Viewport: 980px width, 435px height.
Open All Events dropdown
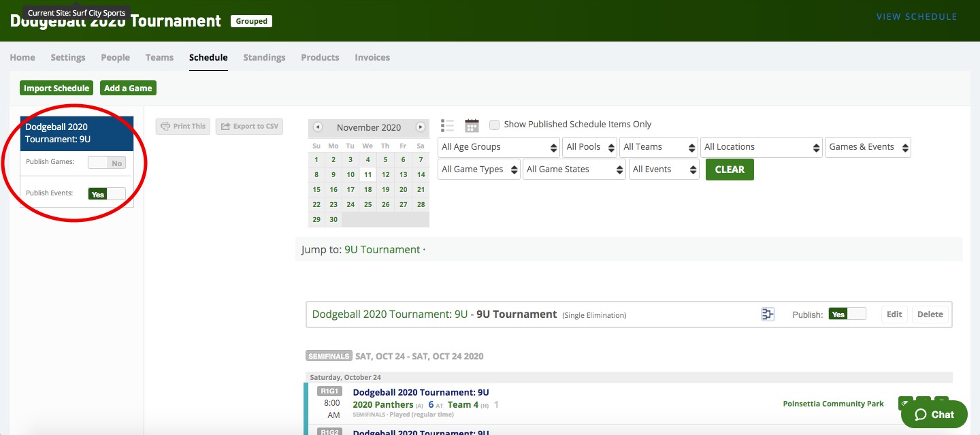tap(664, 170)
